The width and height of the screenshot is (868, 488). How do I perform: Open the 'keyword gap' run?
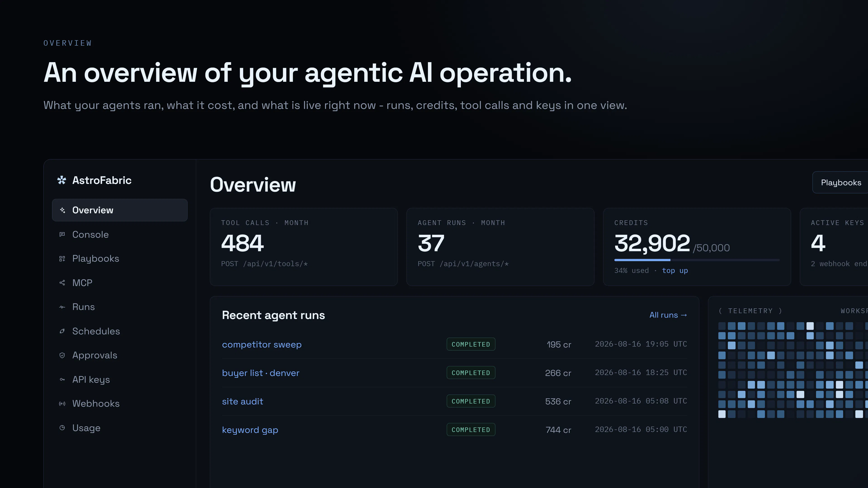[250, 430]
